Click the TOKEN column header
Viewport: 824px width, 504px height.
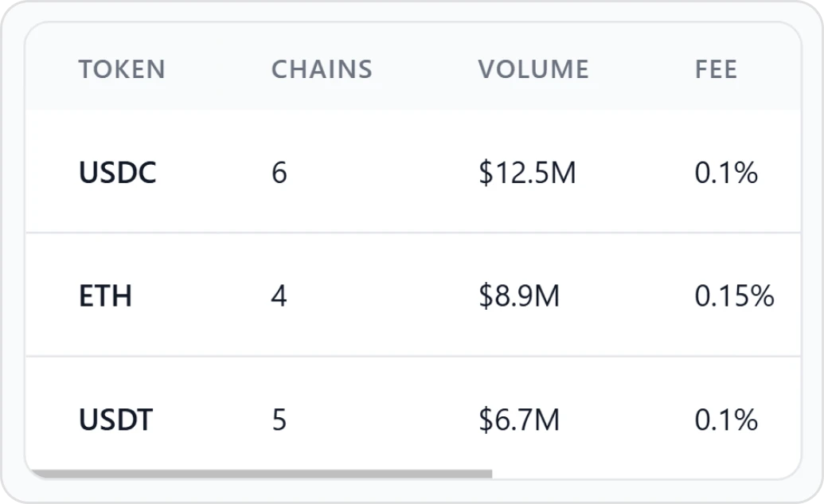tap(121, 70)
